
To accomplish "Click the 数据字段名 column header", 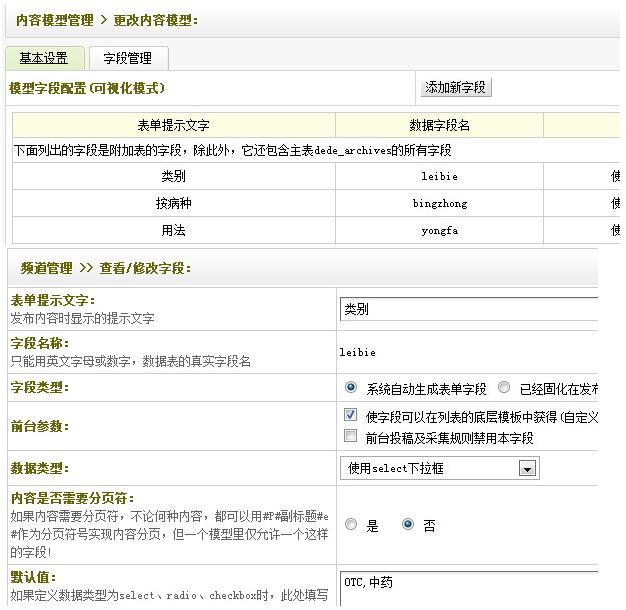I will pyautogui.click(x=439, y=125).
